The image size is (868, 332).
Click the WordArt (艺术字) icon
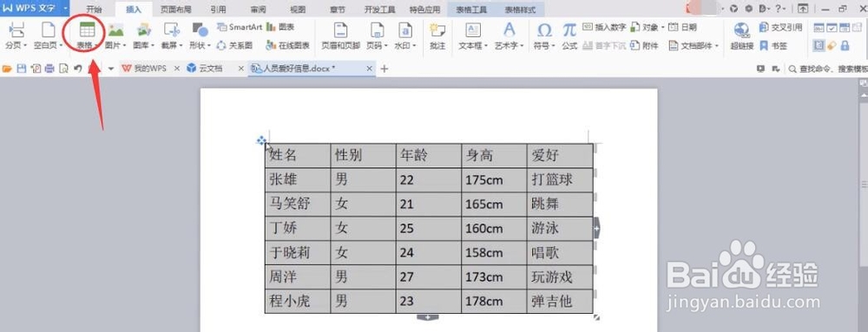tap(509, 30)
